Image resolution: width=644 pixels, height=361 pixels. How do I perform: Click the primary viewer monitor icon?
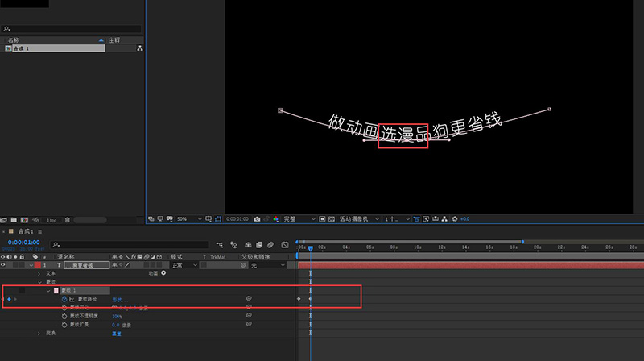[160, 219]
